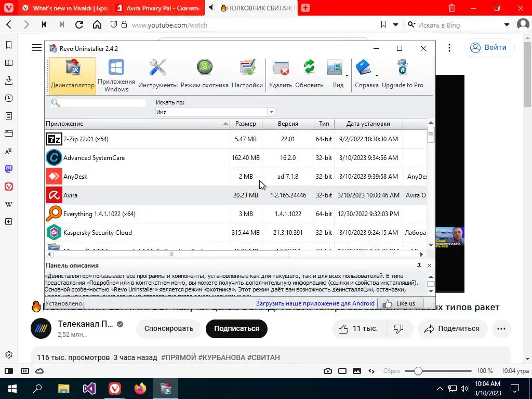Click YouTube Войти sign-in button
532x399 pixels.
click(489, 47)
